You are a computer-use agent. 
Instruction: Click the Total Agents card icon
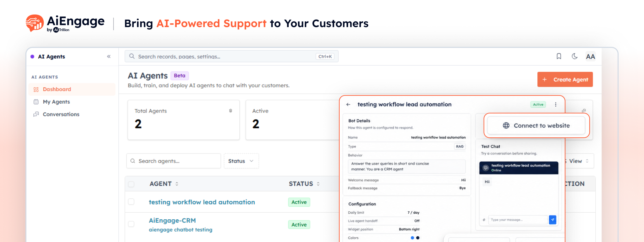230,111
